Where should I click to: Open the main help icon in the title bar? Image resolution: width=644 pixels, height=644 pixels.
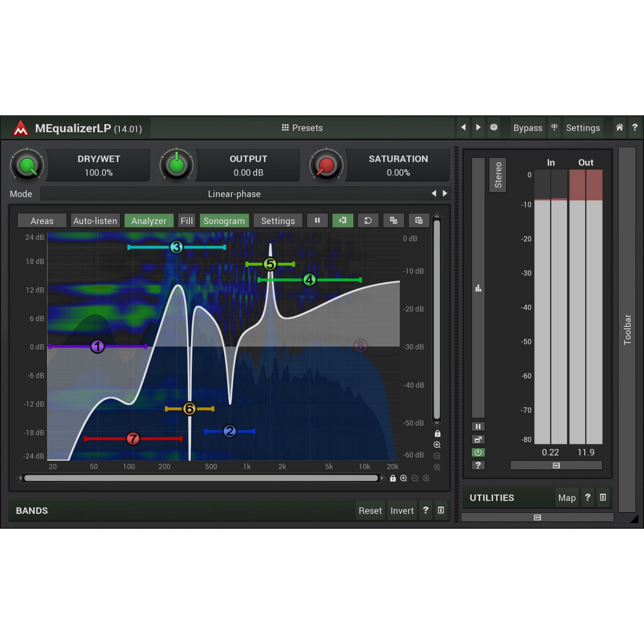click(635, 128)
